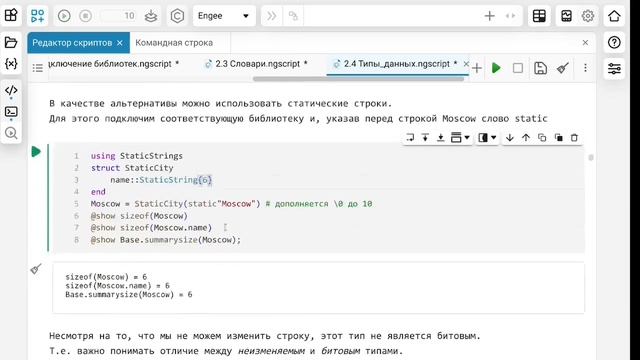Viewport: 640px width, 360px height.
Task: Click the plus icon in the top bar
Action: [489, 16]
